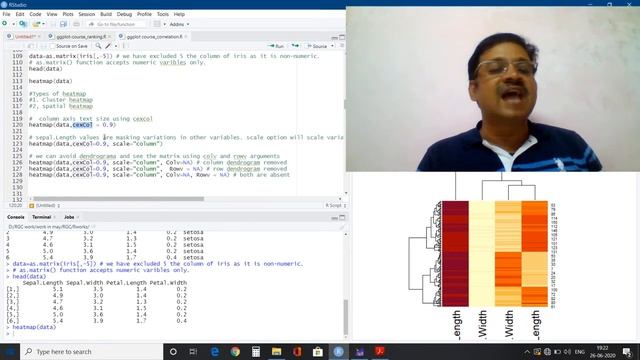Open Microsoft Edge from taskbar
This screenshot has height=360, width=640.
(215, 351)
